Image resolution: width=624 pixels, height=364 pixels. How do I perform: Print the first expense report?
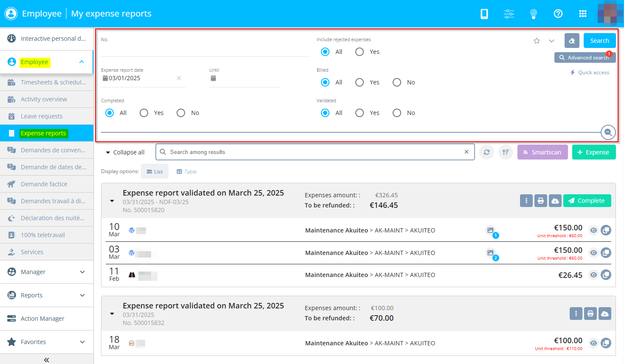pos(540,201)
